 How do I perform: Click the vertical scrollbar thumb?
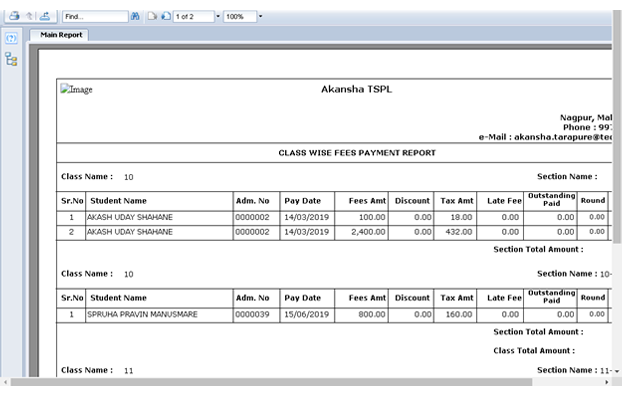617,128
